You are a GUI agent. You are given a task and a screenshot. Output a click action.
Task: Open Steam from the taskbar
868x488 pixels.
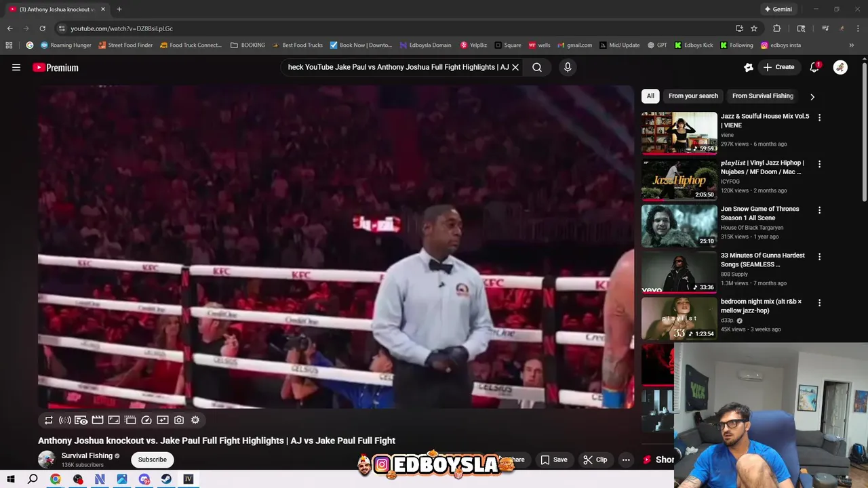[x=166, y=479]
